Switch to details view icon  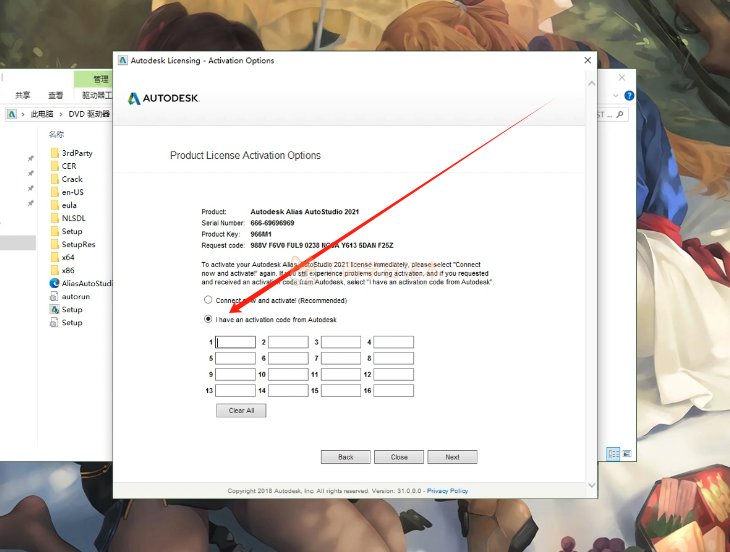pyautogui.click(x=613, y=453)
